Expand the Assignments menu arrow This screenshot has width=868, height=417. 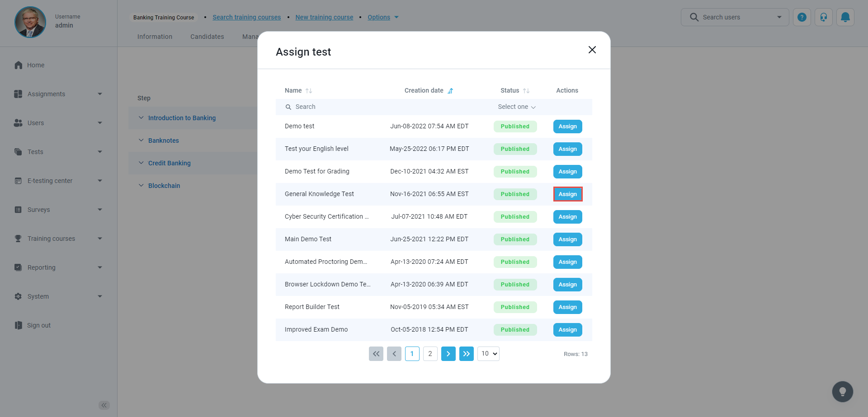100,94
